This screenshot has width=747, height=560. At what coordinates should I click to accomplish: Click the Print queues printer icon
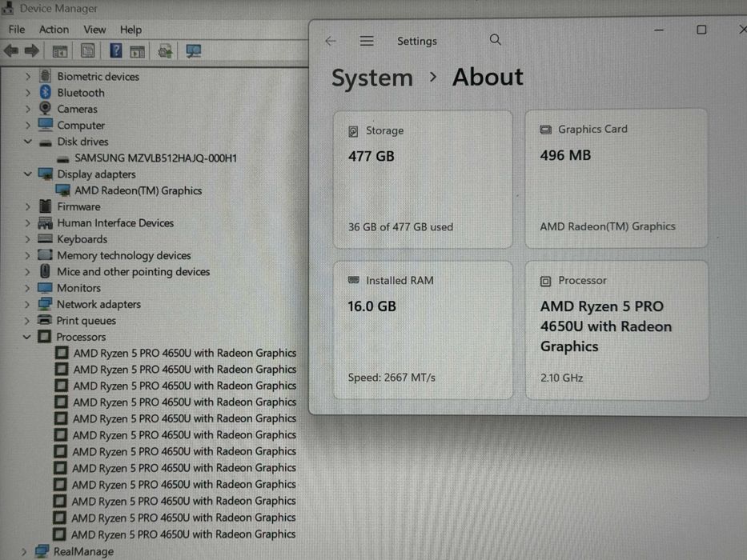click(45, 320)
